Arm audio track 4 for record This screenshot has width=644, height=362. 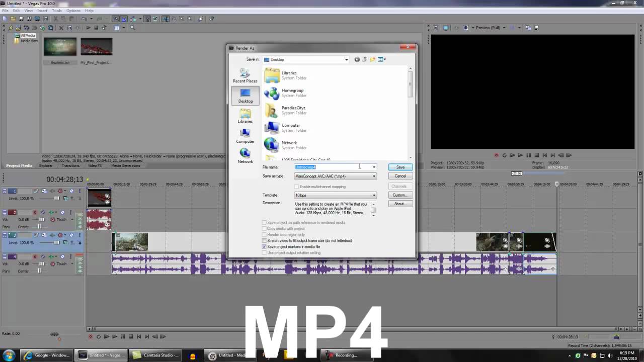point(35,256)
